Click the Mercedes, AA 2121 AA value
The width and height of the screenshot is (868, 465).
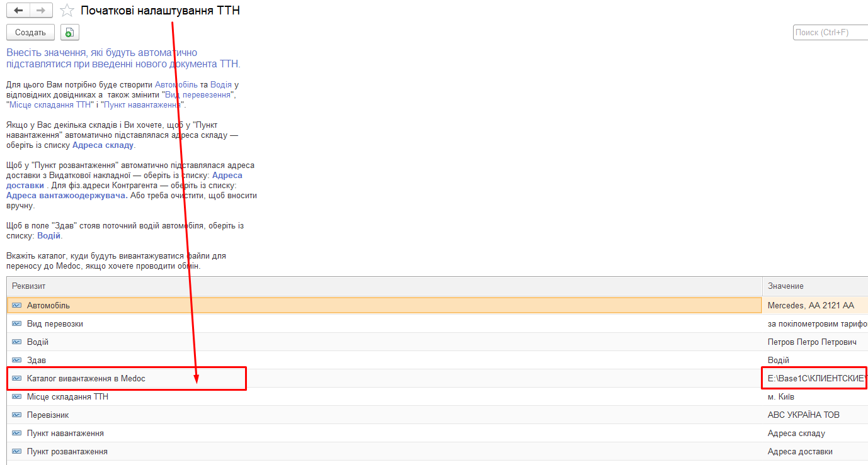click(811, 305)
